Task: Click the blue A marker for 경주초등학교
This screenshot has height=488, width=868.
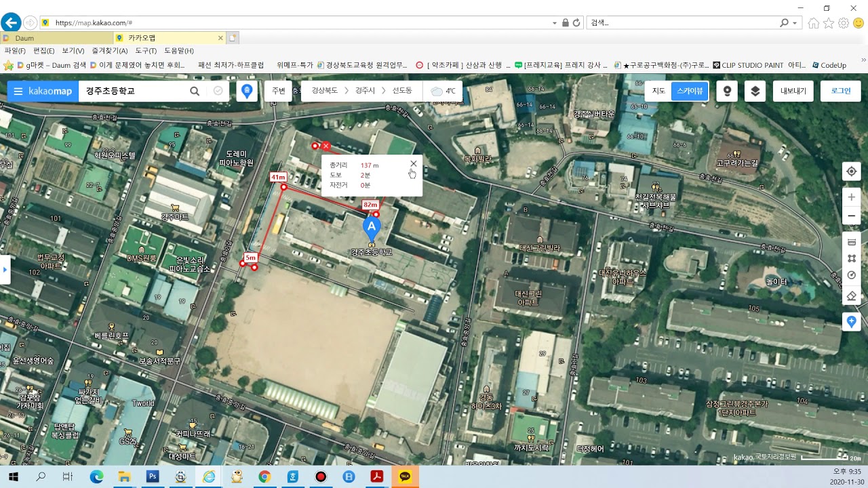Action: 372,228
